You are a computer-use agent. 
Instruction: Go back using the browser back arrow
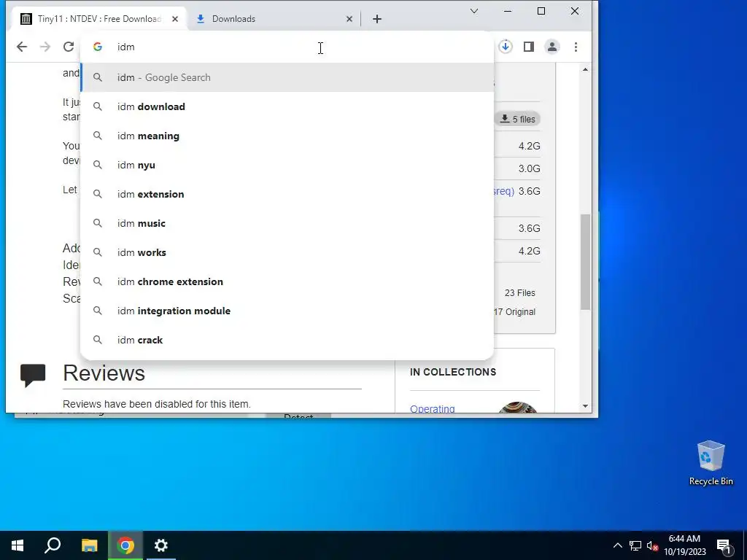pos(22,47)
